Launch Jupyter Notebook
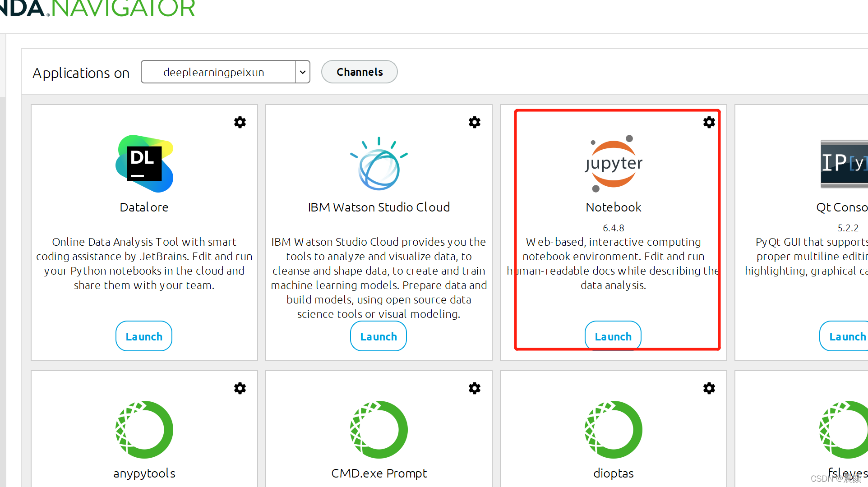868x487 pixels. (613, 336)
